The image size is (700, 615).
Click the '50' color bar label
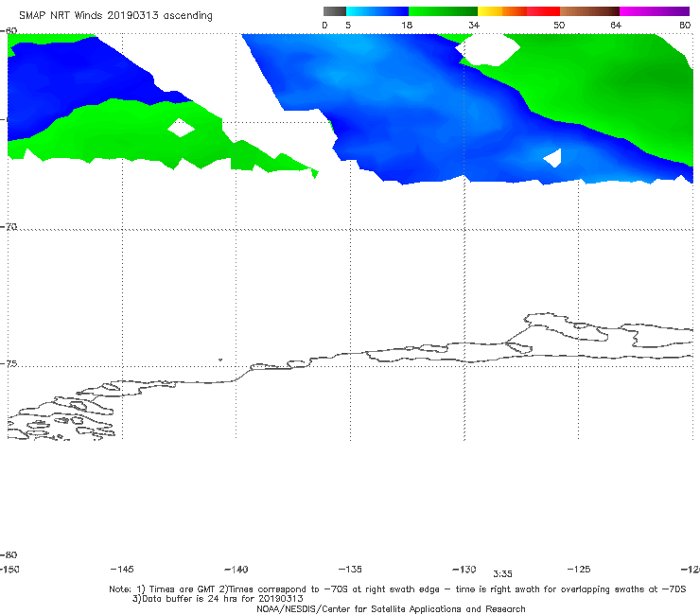click(559, 26)
